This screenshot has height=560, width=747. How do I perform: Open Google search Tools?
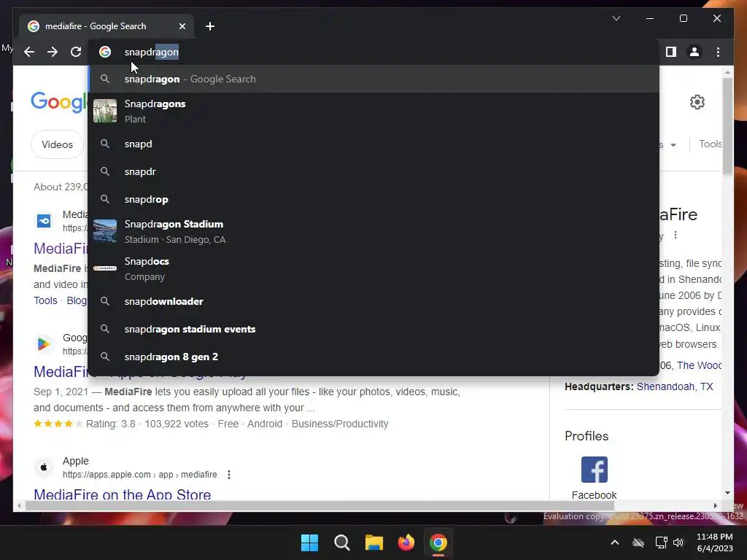[710, 144]
